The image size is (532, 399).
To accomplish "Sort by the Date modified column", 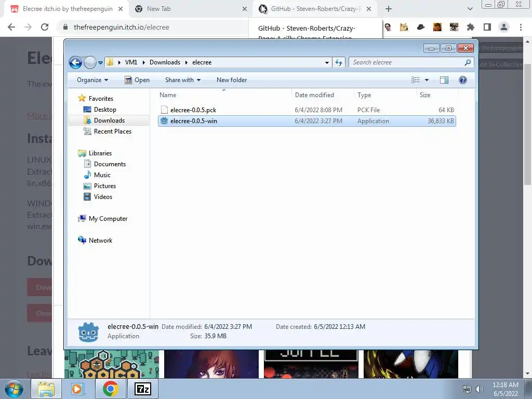I will [x=322, y=95].
